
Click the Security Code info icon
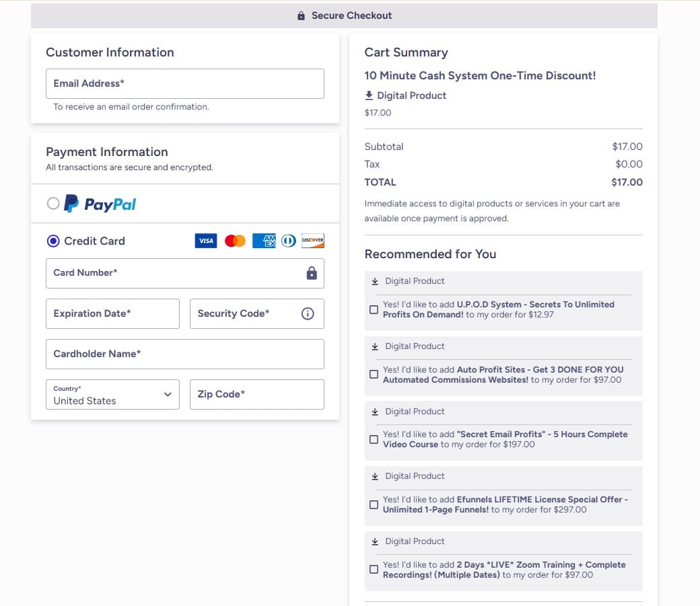pyautogui.click(x=308, y=313)
